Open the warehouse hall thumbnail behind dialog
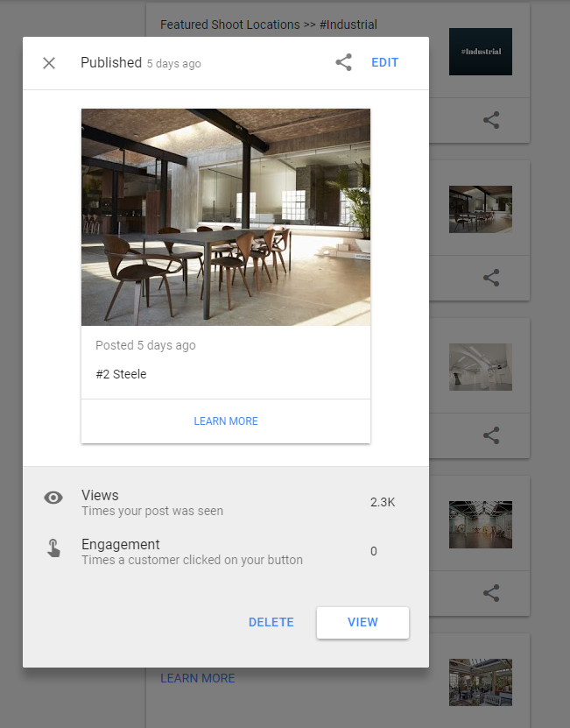 [481, 525]
